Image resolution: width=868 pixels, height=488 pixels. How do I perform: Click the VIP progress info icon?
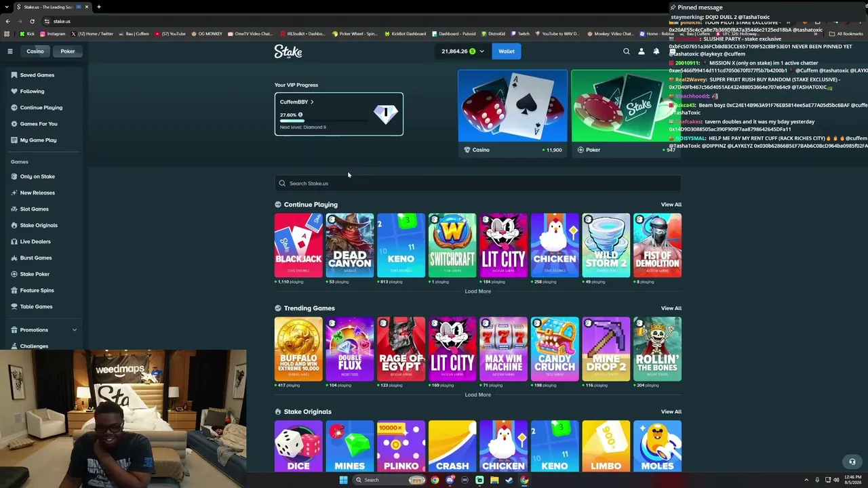[300, 115]
